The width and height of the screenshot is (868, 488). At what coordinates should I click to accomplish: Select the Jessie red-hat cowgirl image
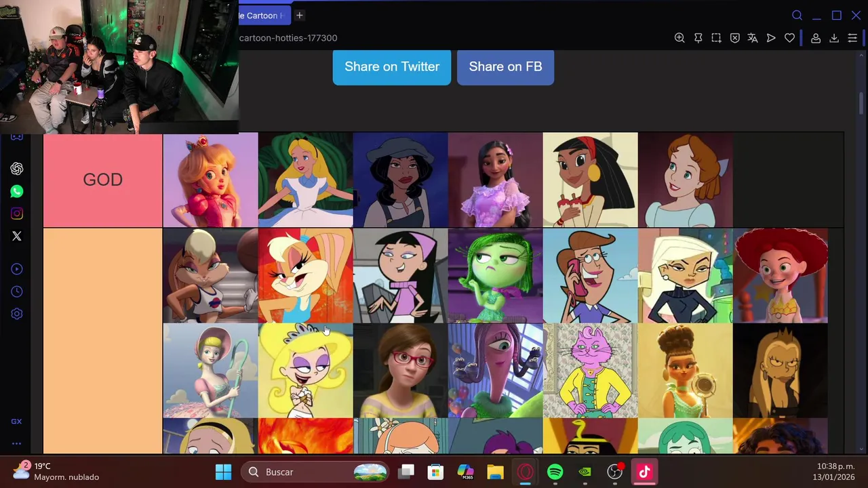click(x=780, y=275)
